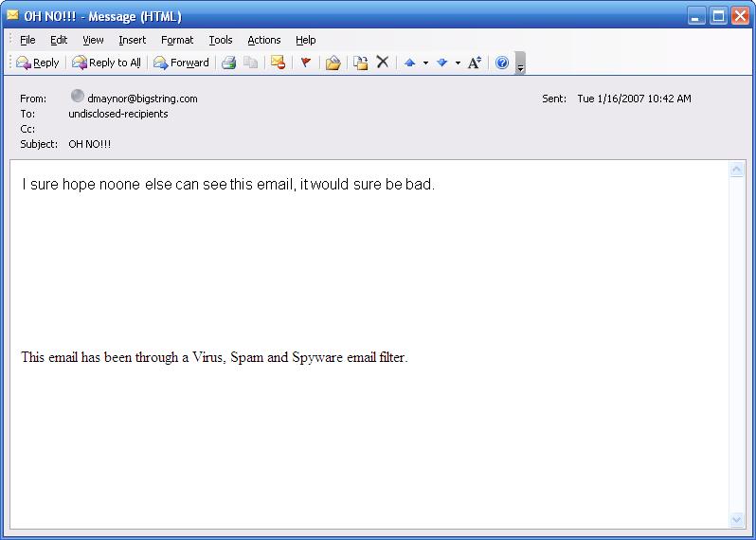Open the View menu
The width and height of the screenshot is (756, 540).
[93, 40]
